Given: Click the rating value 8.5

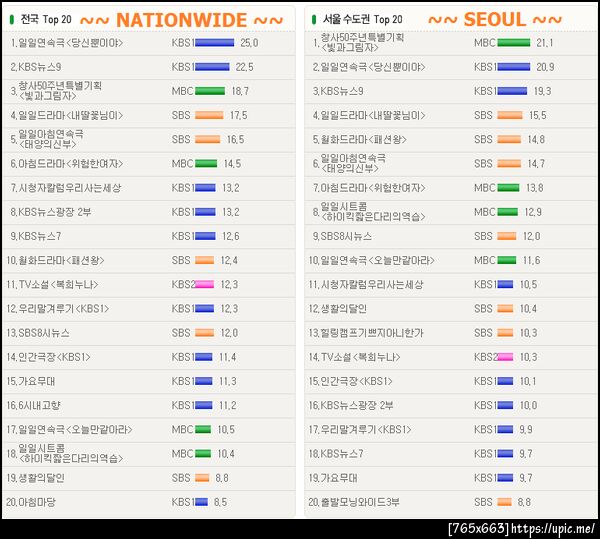Looking at the screenshot, I should (220, 502).
